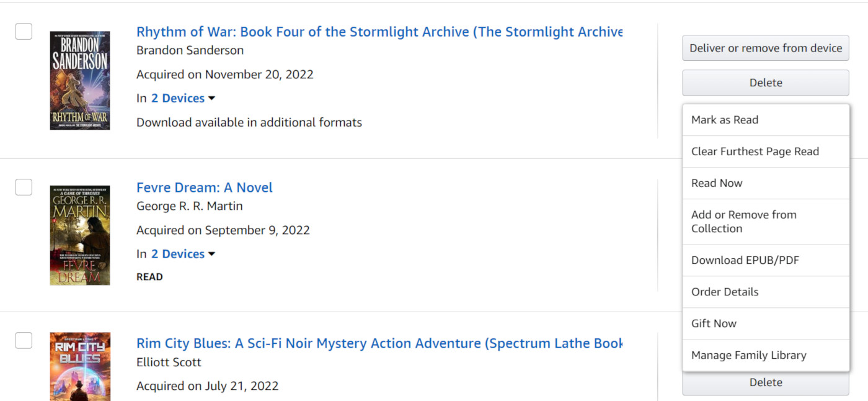Open the Rim City Blues title link

tap(379, 343)
